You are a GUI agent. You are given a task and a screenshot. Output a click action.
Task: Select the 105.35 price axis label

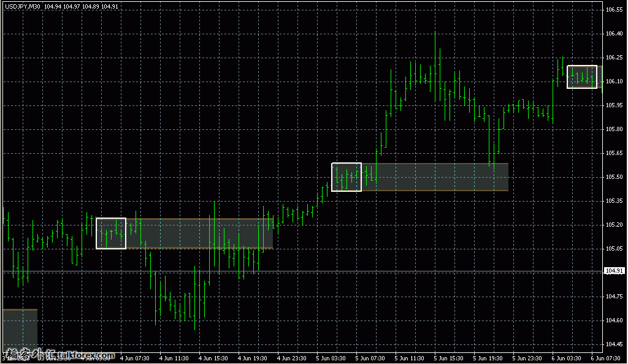(614, 201)
